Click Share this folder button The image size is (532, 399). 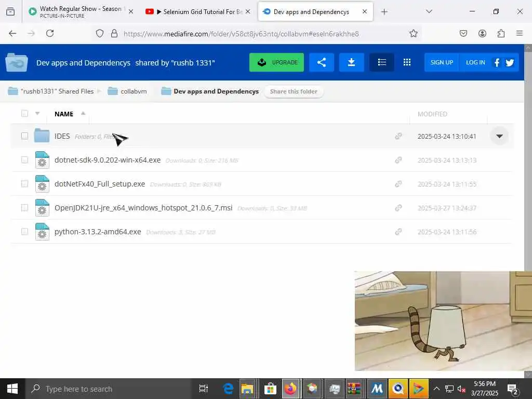[294, 91]
